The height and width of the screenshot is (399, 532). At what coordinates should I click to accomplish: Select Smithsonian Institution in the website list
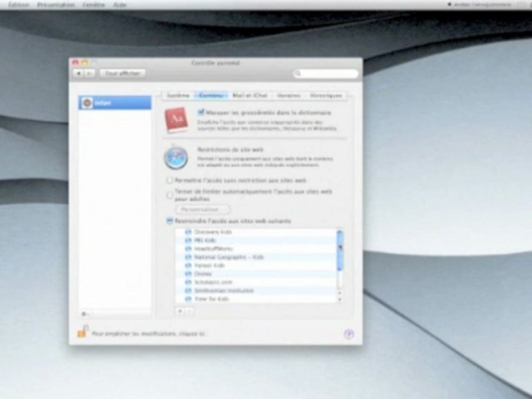pos(256,290)
